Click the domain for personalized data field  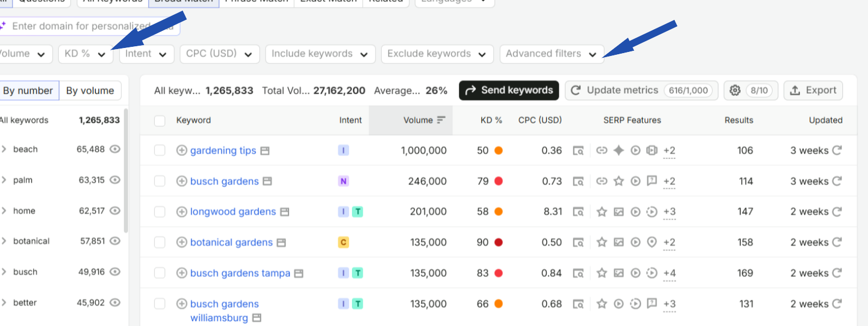click(90, 26)
